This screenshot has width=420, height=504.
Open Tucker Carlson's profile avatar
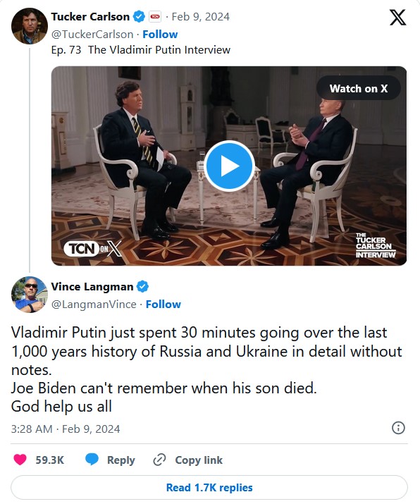[29, 26]
